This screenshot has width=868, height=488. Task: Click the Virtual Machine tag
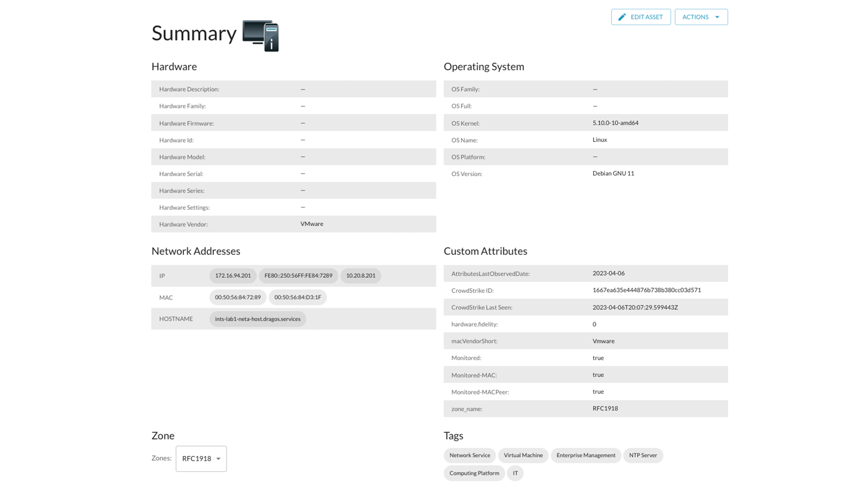(523, 455)
